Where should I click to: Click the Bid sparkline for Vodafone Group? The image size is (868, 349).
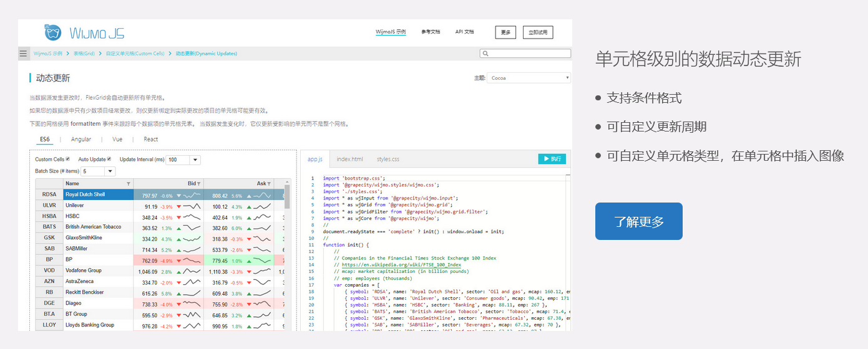click(192, 271)
